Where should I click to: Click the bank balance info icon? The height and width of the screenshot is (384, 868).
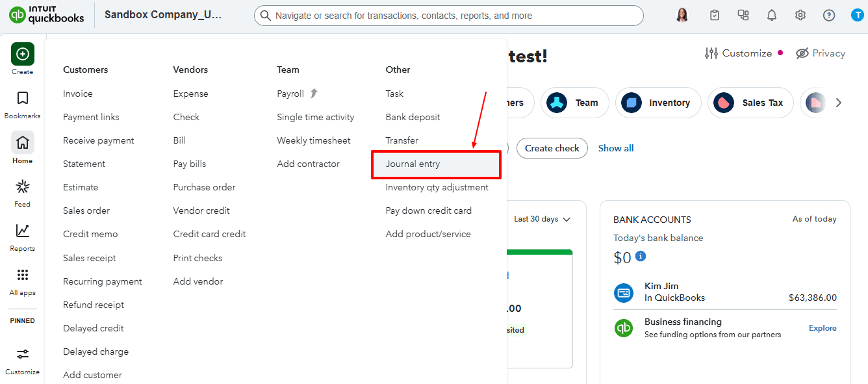tap(641, 256)
